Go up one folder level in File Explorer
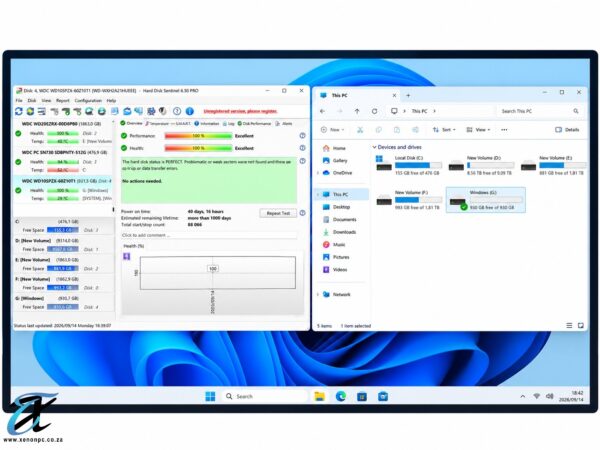600x450 pixels. click(x=357, y=111)
